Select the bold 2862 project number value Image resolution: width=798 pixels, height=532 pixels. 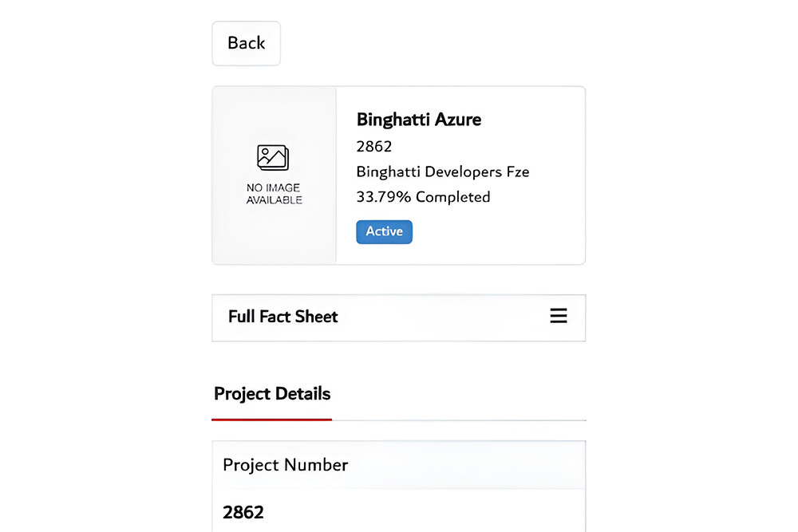tap(243, 512)
